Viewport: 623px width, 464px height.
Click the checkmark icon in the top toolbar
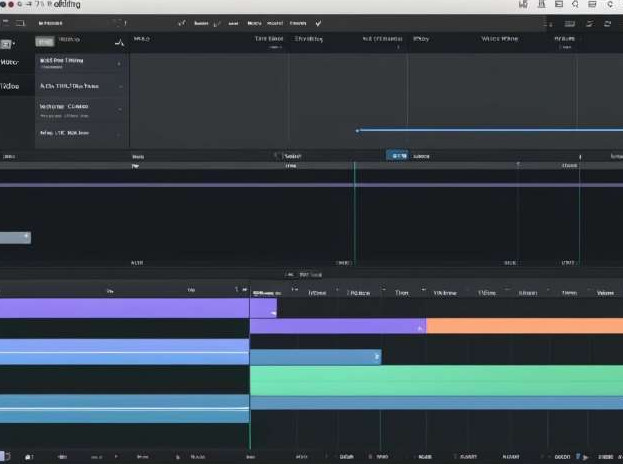[x=318, y=23]
